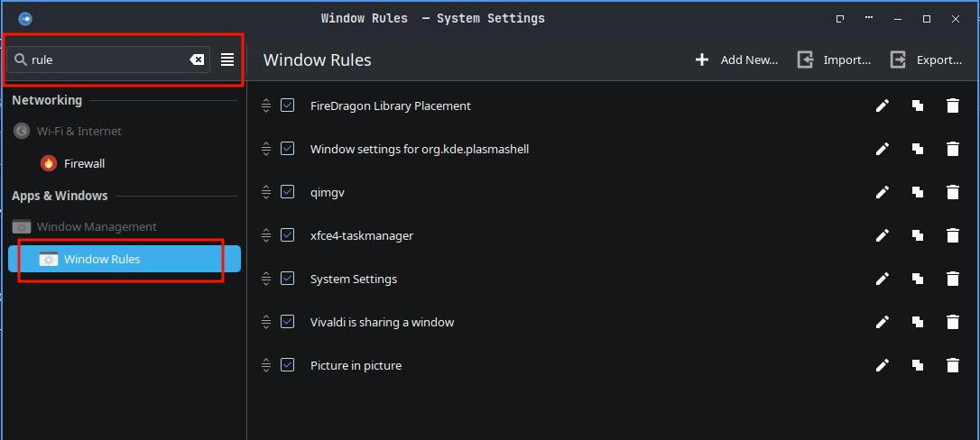Duplicate the System Settings rule
This screenshot has height=440, width=980.
(x=918, y=279)
